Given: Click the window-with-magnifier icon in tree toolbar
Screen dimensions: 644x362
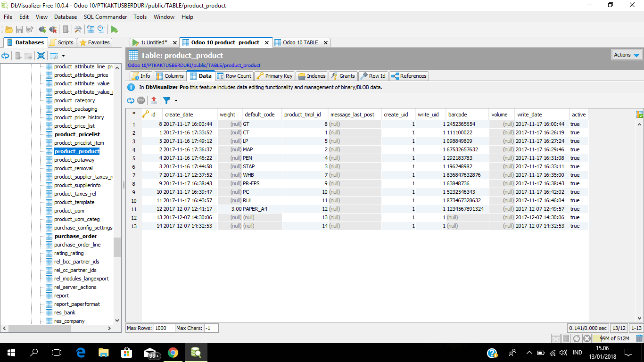Looking at the screenshot, I should click(x=54, y=56).
